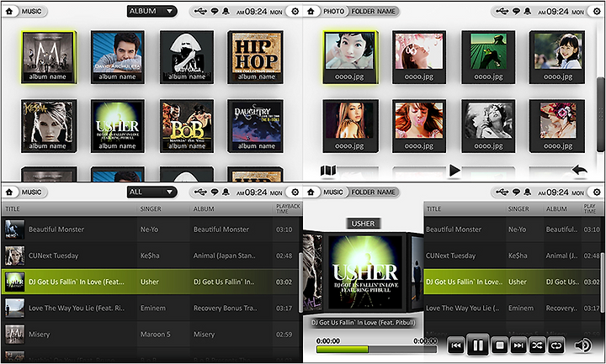The image size is (606, 364).
Task: Sort by SINGER column in Usher player panel
Action: [518, 208]
